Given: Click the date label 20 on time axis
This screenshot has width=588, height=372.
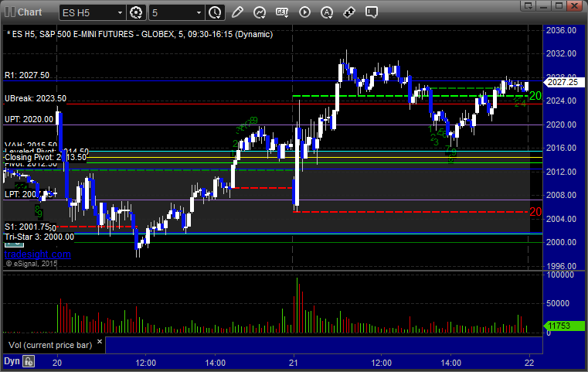Looking at the screenshot, I should point(57,363).
